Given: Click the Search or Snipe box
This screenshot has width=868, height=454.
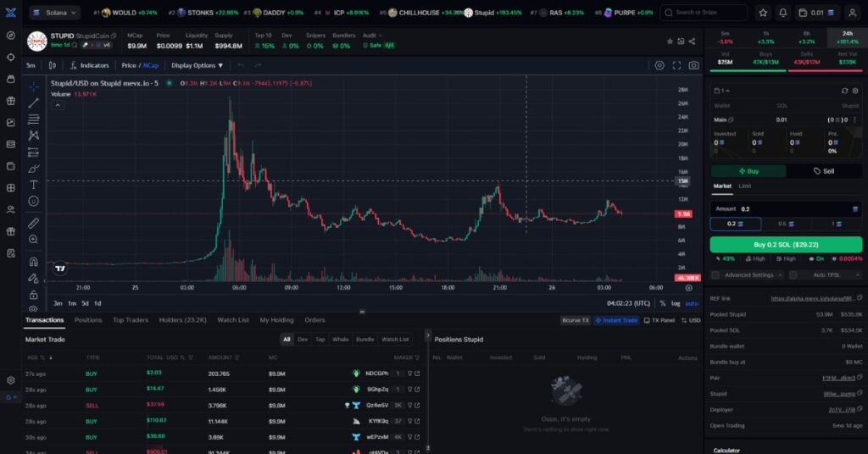Looking at the screenshot, I should (704, 13).
